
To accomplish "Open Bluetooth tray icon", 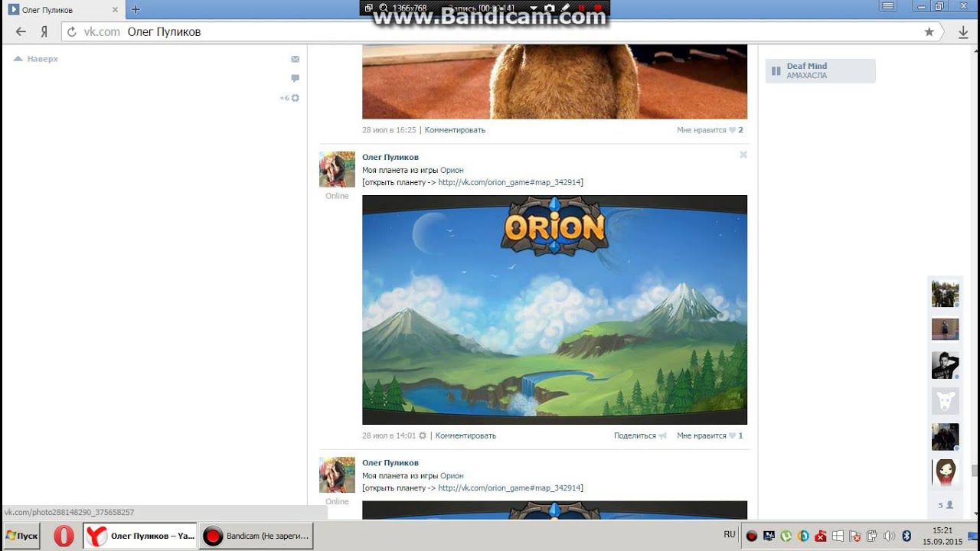I will (906, 536).
